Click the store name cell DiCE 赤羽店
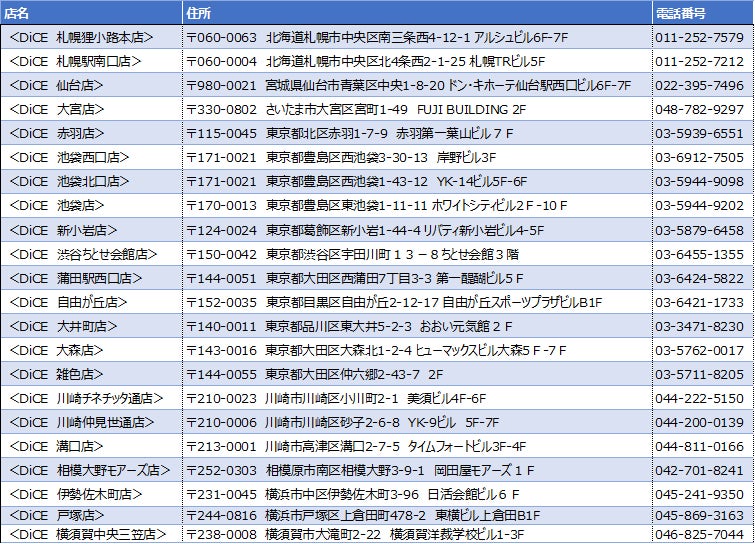Viewport: 755px width, 544px height. point(91,133)
